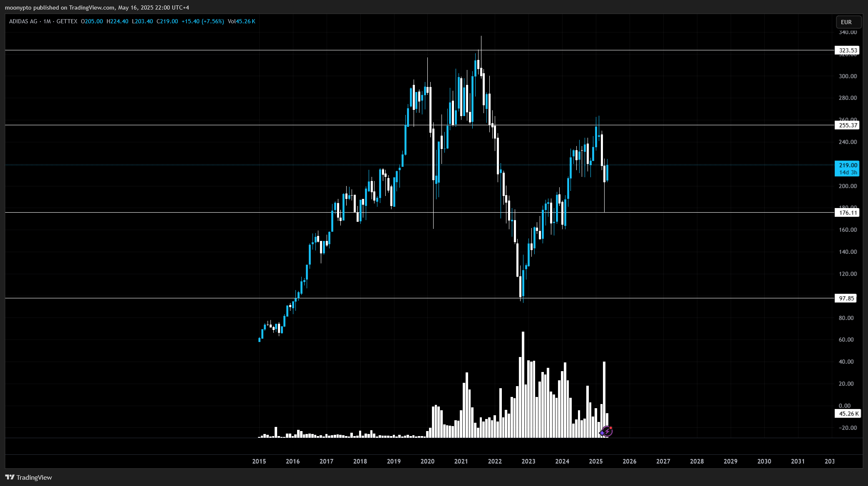Click the 340.00 price axis label
The width and height of the screenshot is (868, 486).
pyautogui.click(x=848, y=32)
